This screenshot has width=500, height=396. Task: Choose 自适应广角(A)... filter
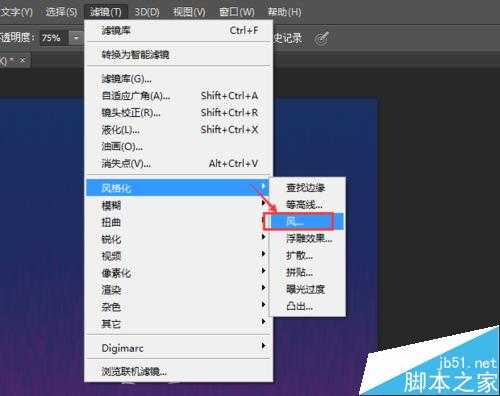pyautogui.click(x=179, y=96)
